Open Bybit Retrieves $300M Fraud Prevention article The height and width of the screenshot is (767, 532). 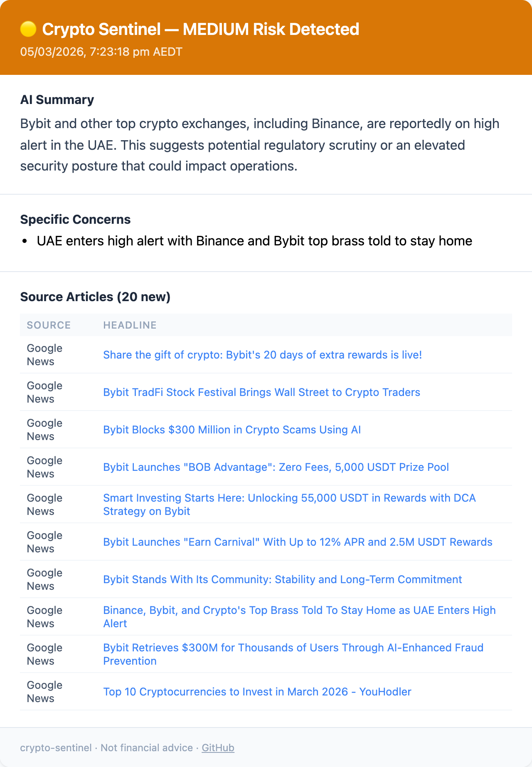tap(293, 648)
